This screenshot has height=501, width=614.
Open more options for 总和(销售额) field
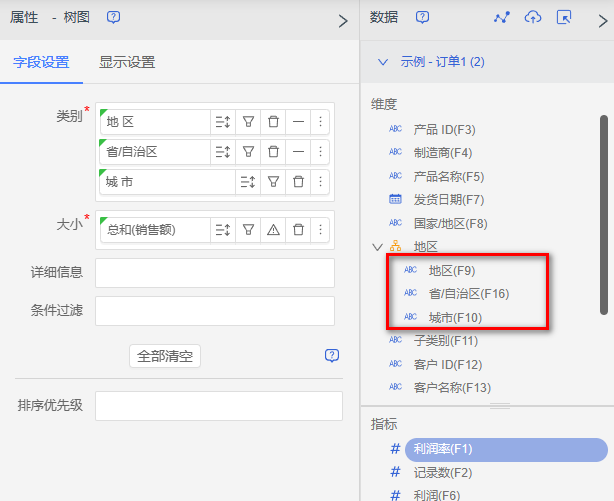tap(320, 229)
